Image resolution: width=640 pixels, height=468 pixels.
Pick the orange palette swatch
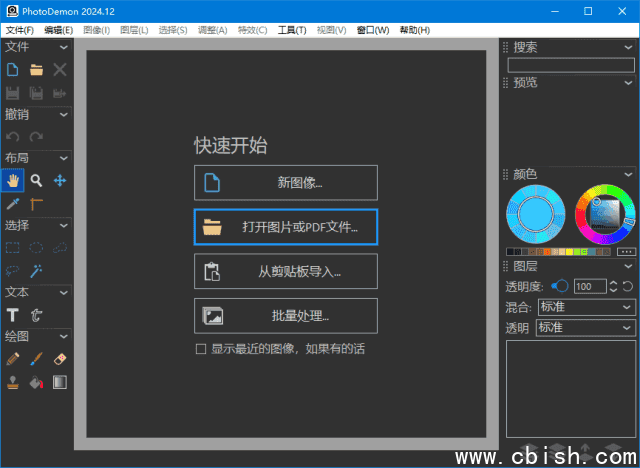(547, 252)
